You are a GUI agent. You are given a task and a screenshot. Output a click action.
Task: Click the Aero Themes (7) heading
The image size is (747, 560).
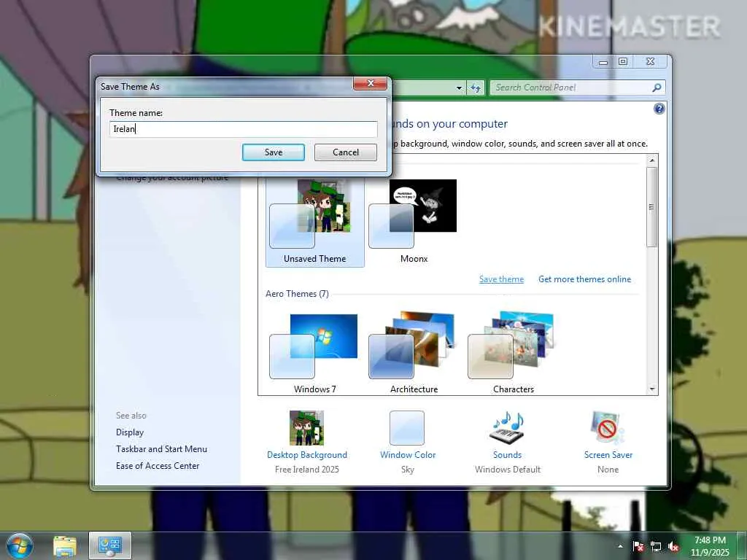tap(298, 294)
